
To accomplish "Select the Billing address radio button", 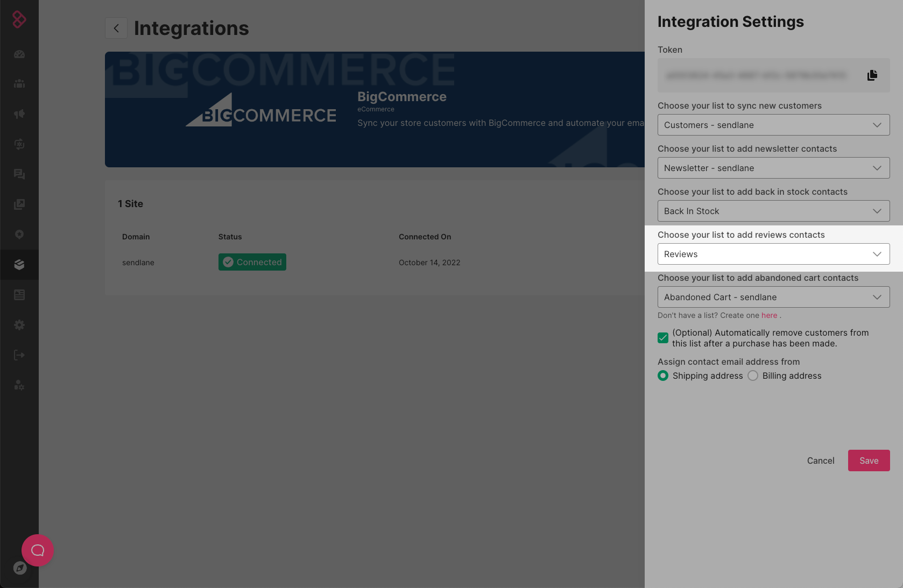I will click(753, 376).
